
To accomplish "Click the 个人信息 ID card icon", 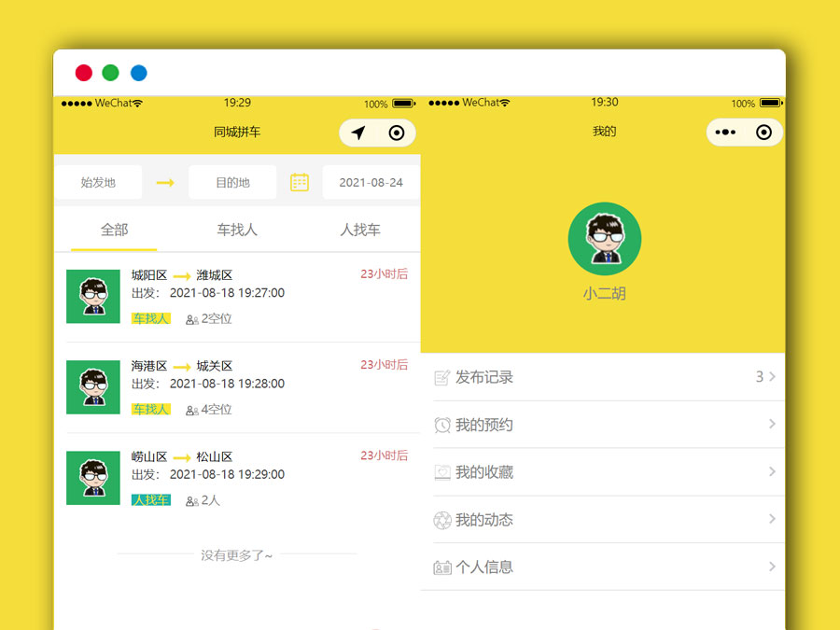I will click(442, 567).
